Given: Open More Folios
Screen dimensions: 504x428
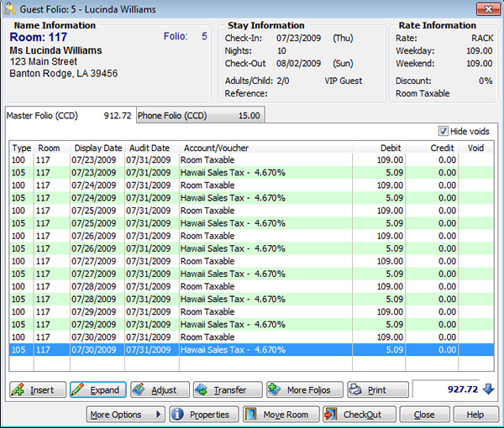Looking at the screenshot, I should tap(304, 390).
